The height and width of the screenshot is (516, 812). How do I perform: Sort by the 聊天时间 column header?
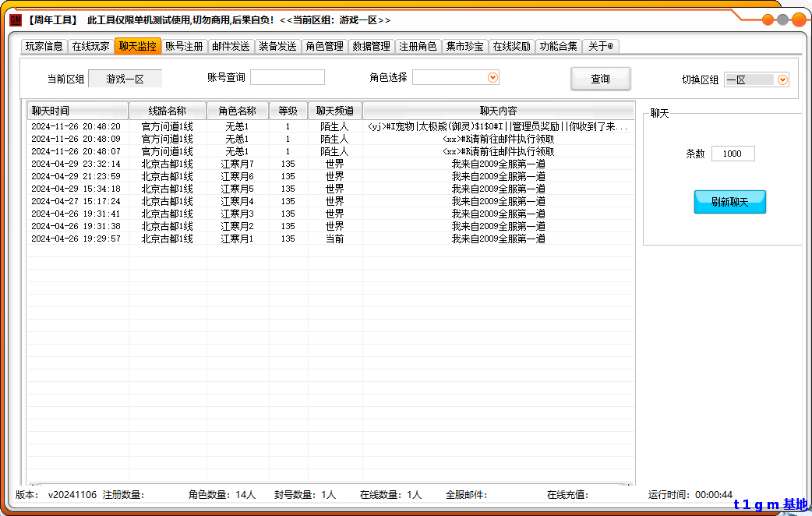click(77, 111)
